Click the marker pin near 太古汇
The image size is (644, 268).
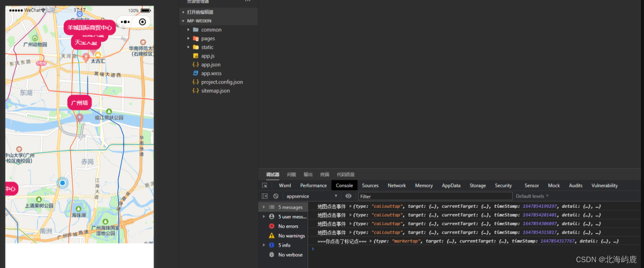click(86, 58)
